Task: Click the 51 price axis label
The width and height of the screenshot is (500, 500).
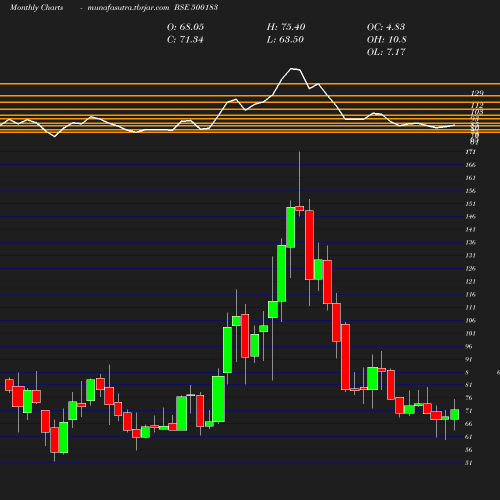Action: coord(469,463)
